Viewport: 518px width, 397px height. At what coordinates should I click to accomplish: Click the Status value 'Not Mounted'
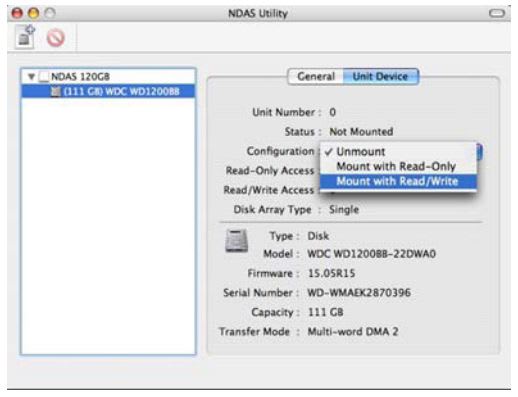click(361, 132)
